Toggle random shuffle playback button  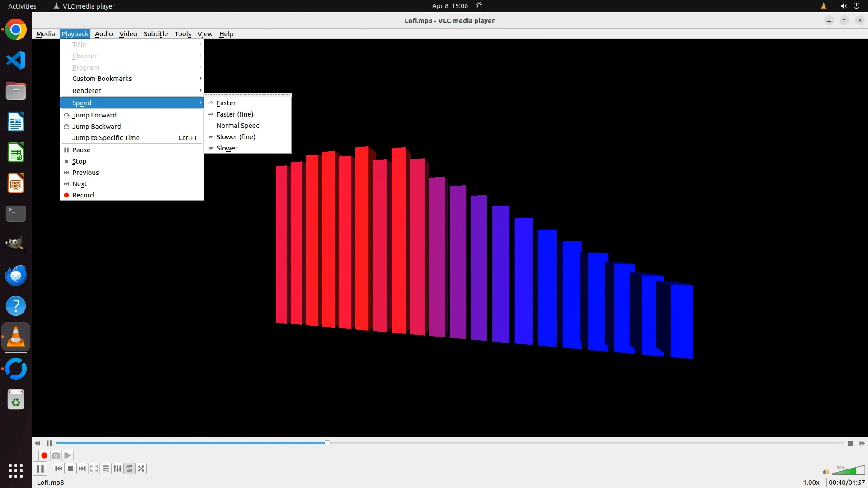(x=141, y=469)
